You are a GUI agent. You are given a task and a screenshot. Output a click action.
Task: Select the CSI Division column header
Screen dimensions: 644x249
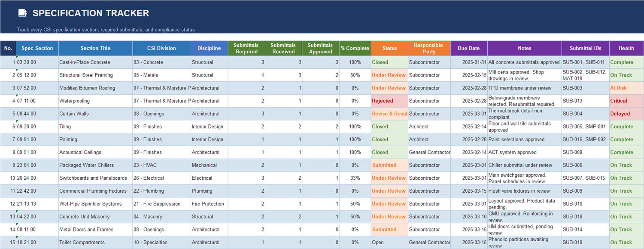(161, 48)
